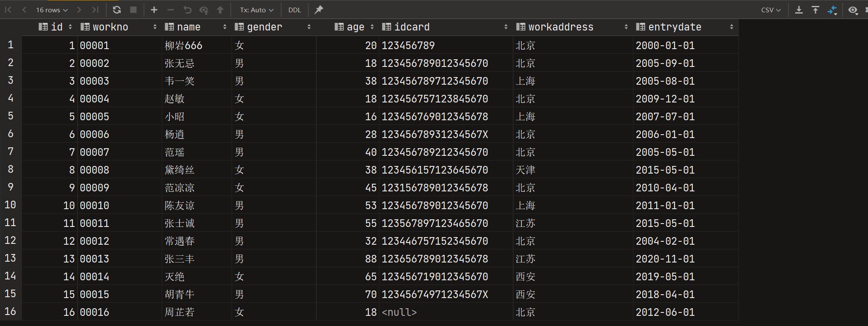
Task: Select the entrydate cell "2009-12-01"
Action: pos(686,99)
